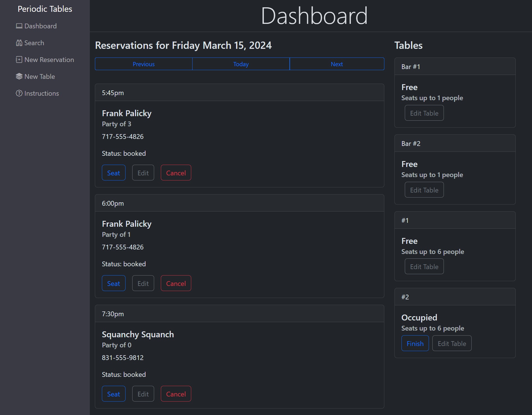Edit Squanchy Squanch's reservation
This screenshot has width=532, height=415.
(x=143, y=394)
